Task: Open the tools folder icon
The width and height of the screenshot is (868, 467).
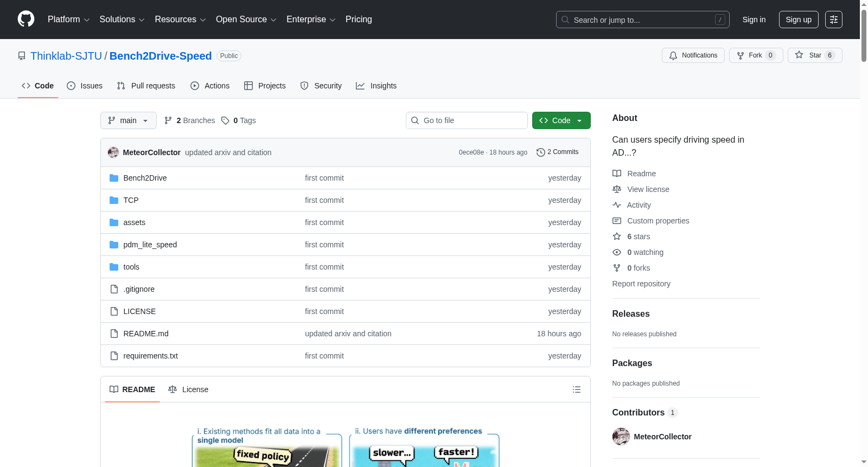Action: click(x=114, y=267)
